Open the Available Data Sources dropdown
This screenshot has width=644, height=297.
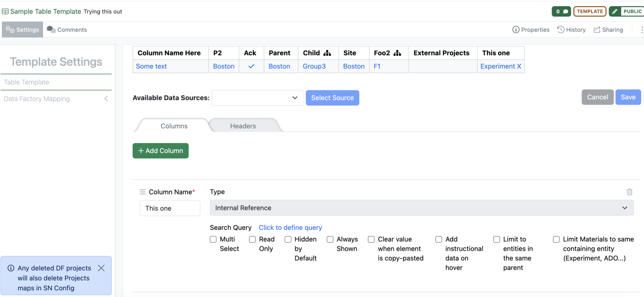tap(258, 98)
